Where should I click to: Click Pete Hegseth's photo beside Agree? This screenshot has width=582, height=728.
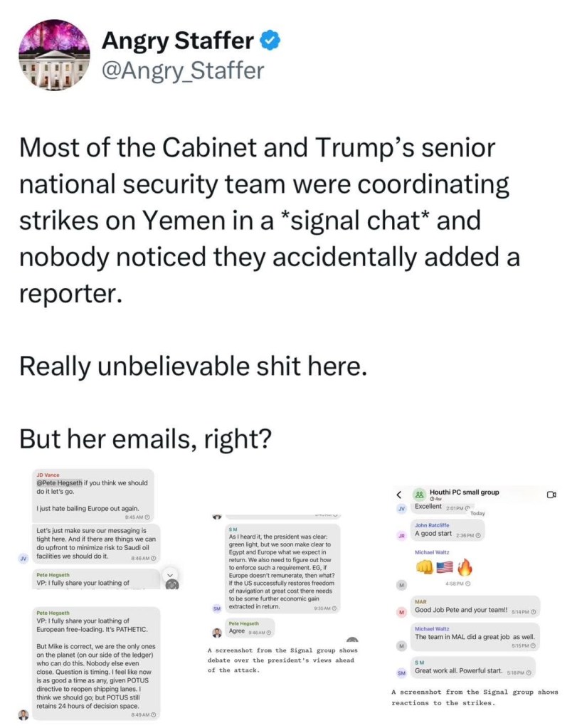pos(217,632)
